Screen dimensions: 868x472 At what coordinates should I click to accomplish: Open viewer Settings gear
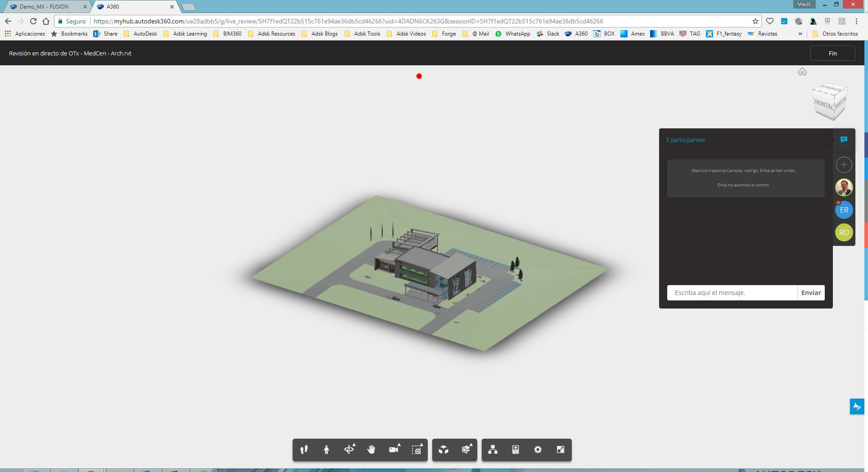538,449
